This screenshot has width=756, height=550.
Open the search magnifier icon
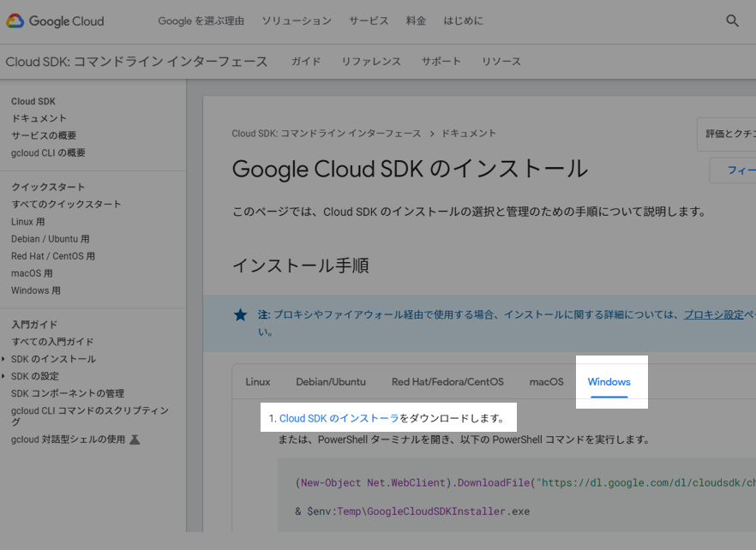click(x=732, y=21)
